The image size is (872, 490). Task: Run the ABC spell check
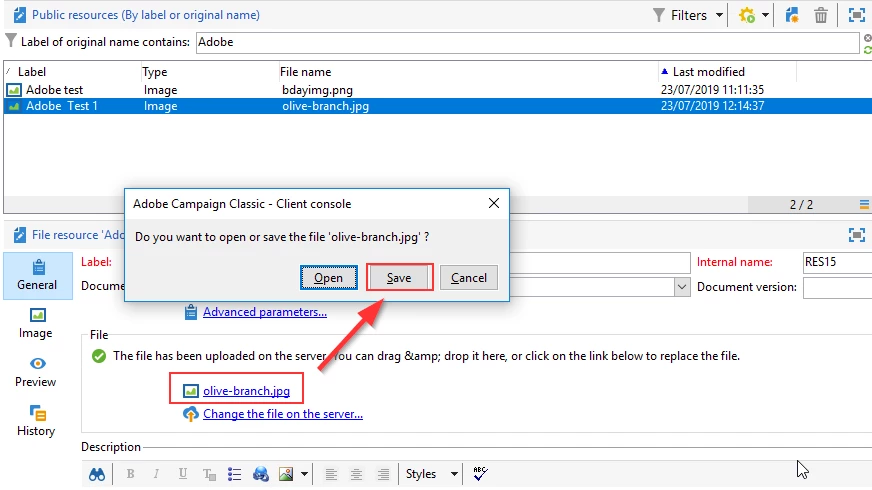coord(480,473)
